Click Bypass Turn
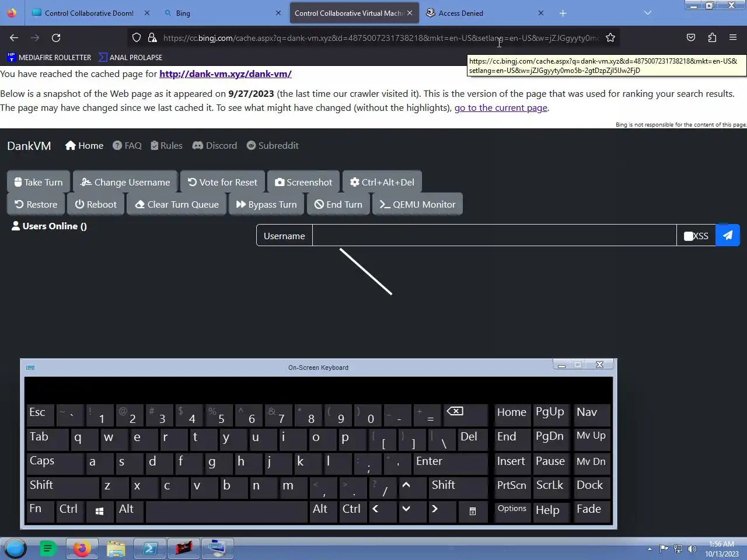The height and width of the screenshot is (560, 747). (267, 204)
